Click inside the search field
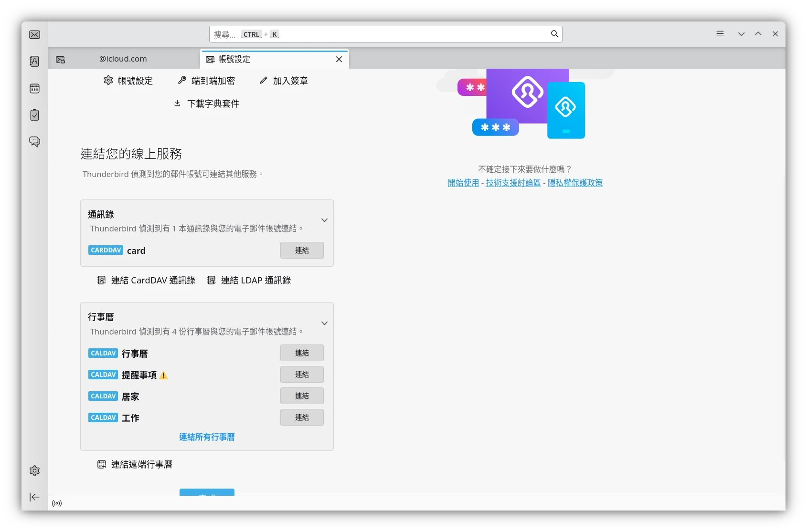 point(382,34)
